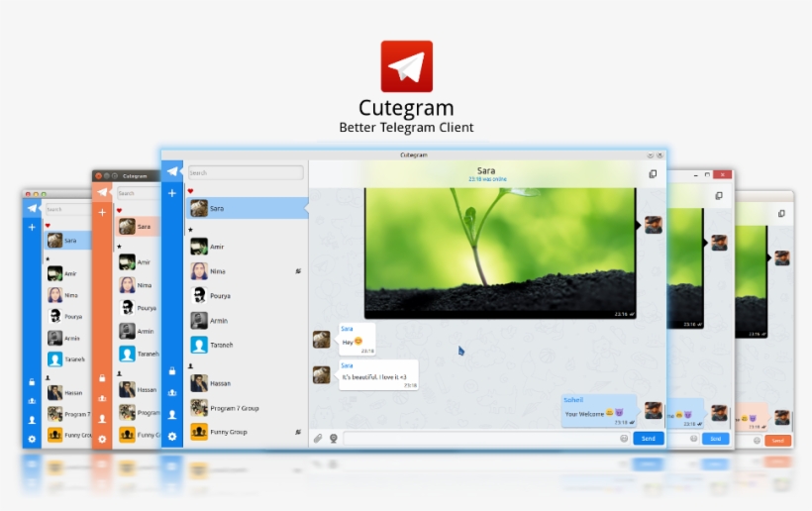Screen dimensions: 812x511
Task: Click the single-person profile icon in front sidebar
Action: click(x=172, y=415)
